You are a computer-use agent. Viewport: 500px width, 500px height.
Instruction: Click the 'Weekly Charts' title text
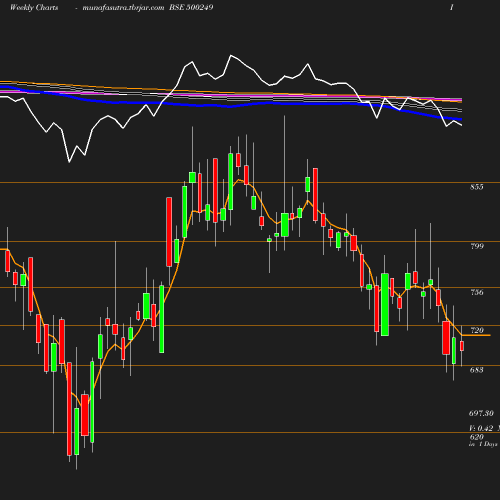tap(34, 7)
